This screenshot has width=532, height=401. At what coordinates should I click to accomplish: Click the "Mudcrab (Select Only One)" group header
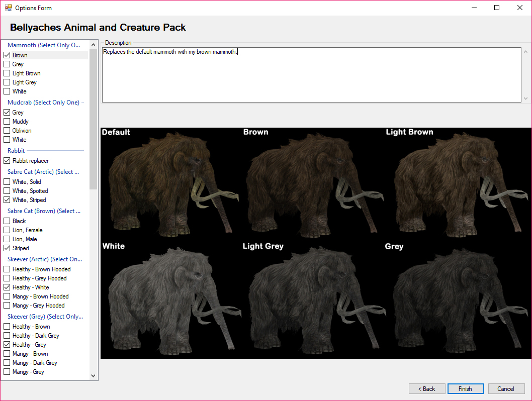coord(43,103)
